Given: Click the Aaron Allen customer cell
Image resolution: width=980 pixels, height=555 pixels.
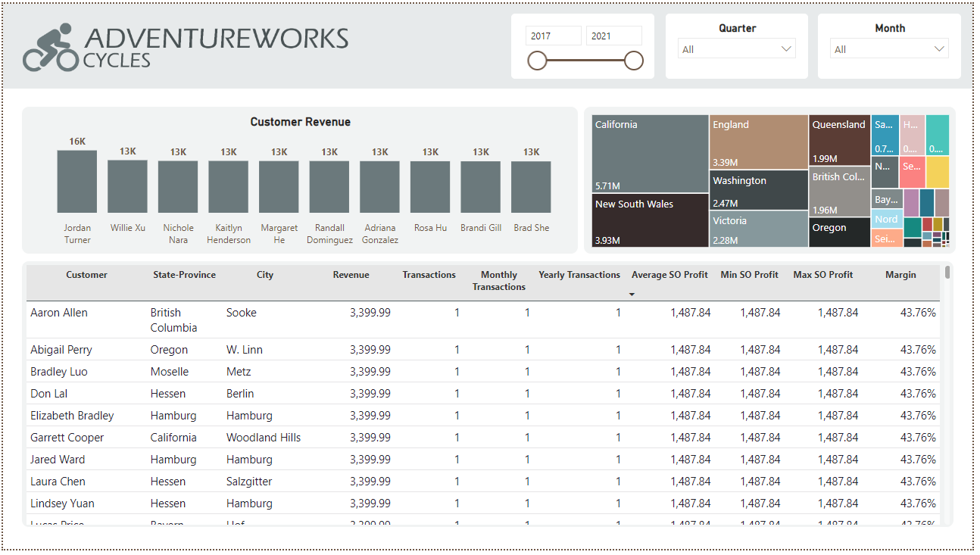Looking at the screenshot, I should coord(59,313).
